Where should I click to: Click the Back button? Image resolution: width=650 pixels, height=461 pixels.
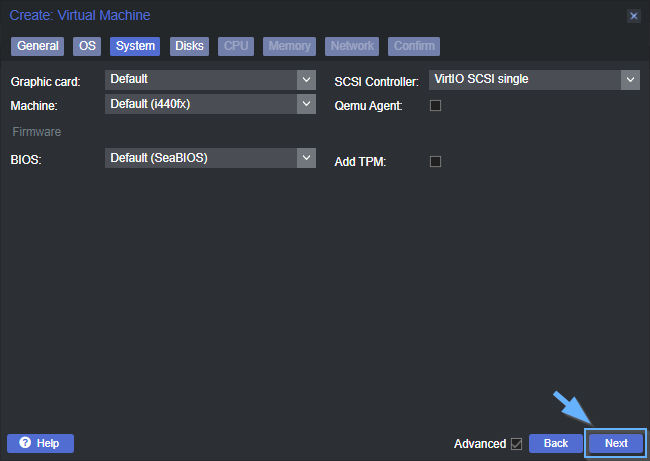(x=556, y=443)
